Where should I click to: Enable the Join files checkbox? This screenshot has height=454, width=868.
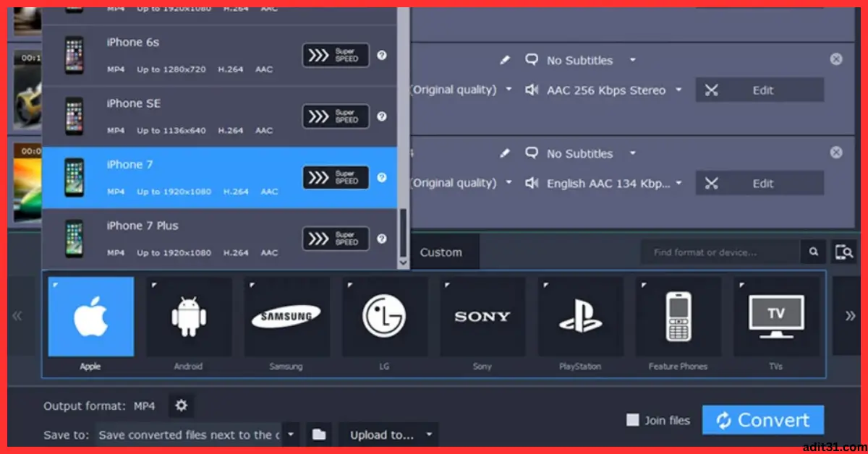(632, 420)
